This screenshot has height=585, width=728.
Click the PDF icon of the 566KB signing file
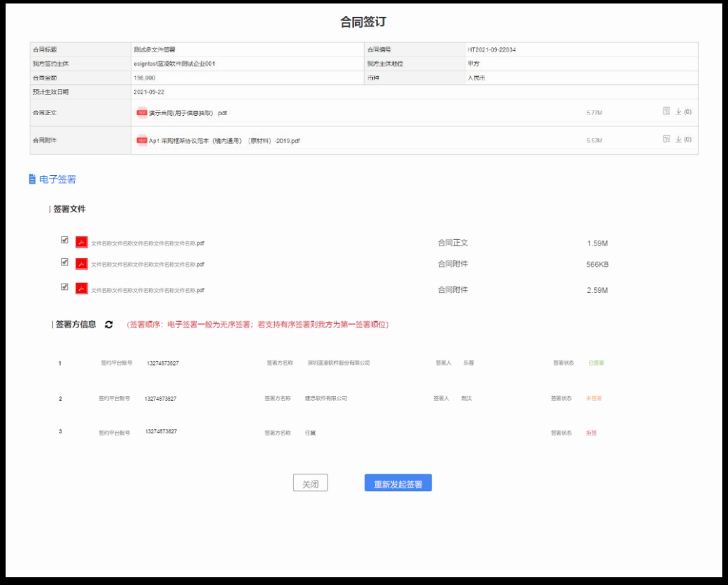82,264
